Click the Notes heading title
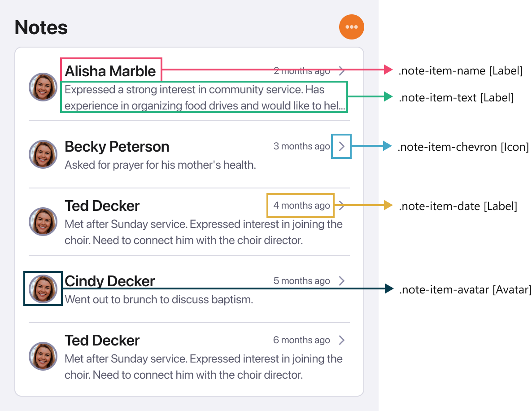The width and height of the screenshot is (532, 411). pyautogui.click(x=41, y=27)
